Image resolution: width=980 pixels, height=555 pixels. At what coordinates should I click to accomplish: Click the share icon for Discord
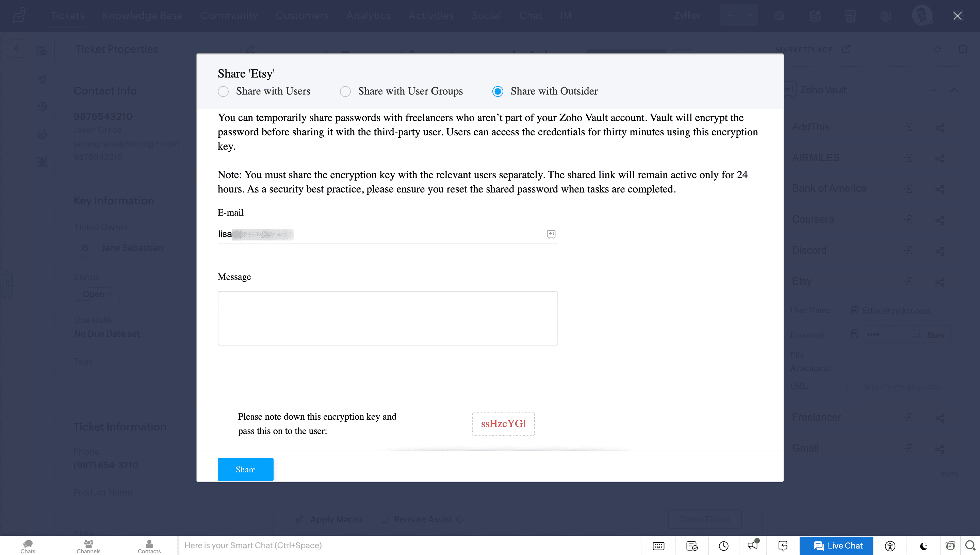tap(940, 251)
